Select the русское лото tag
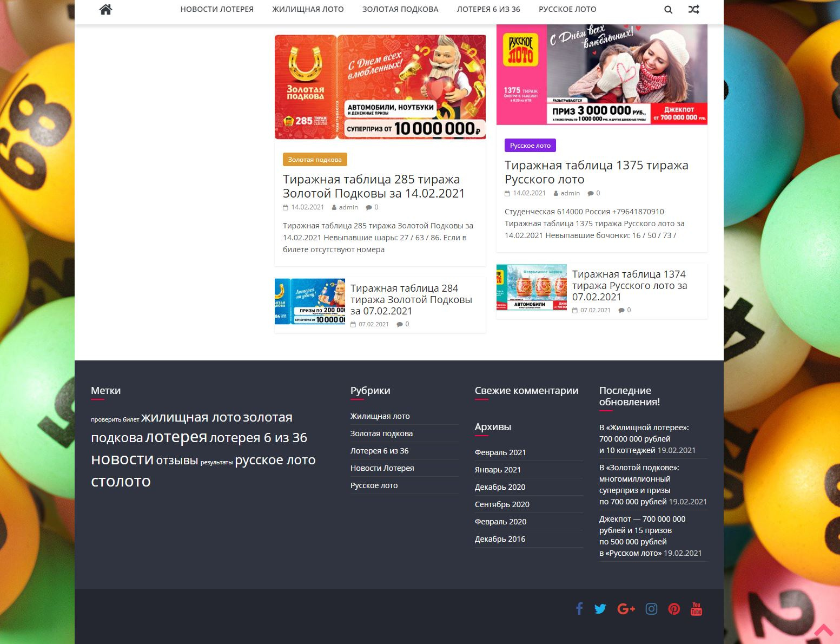The width and height of the screenshot is (840, 644). pos(275,460)
